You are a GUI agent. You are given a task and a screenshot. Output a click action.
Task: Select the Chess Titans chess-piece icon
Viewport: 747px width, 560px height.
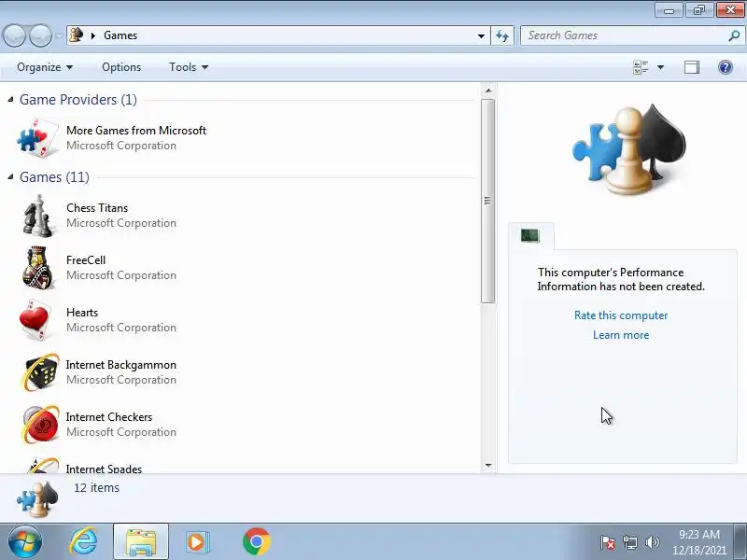pos(37,216)
